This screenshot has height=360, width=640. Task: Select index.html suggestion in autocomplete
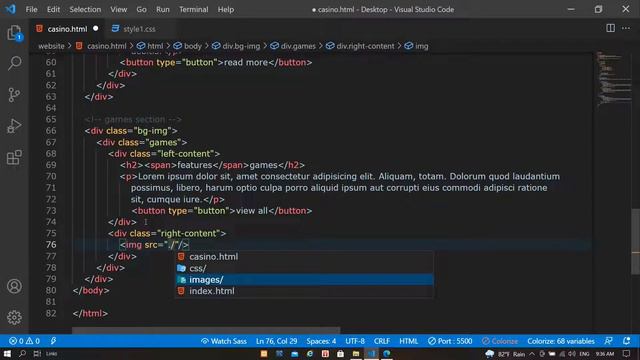[x=304, y=291]
